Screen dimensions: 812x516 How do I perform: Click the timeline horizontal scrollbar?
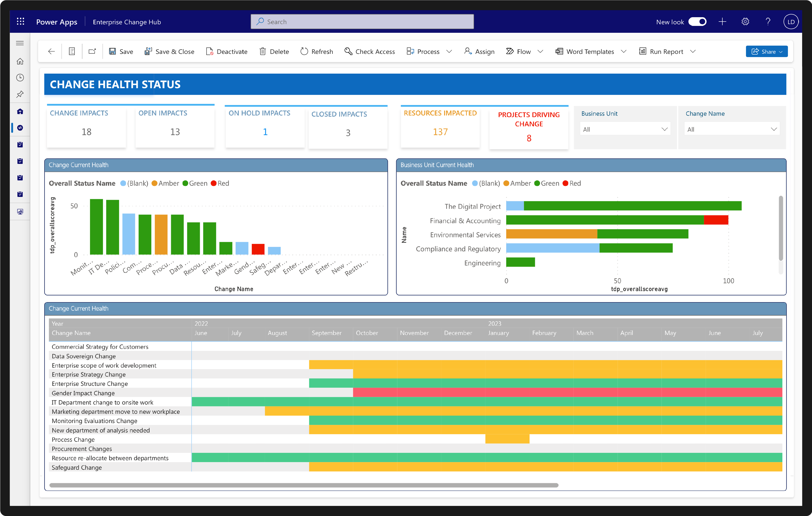304,485
